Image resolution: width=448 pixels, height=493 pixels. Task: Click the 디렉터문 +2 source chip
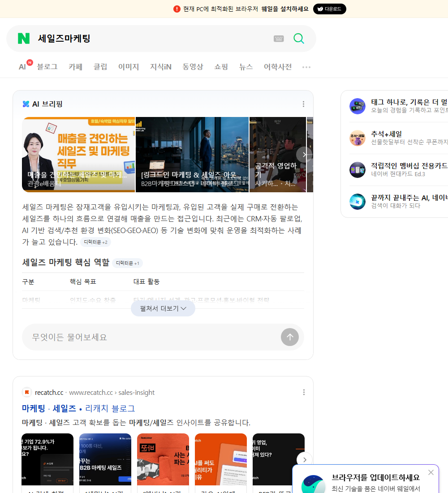[95, 242]
